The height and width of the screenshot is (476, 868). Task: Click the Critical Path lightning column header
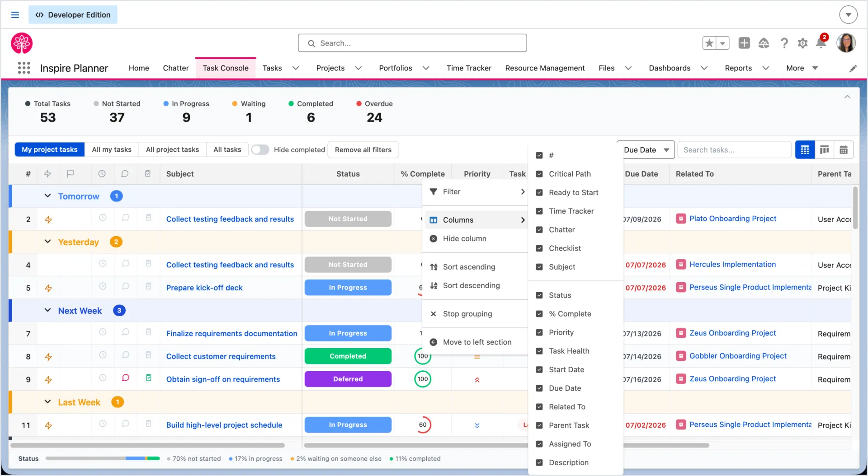[x=47, y=174]
